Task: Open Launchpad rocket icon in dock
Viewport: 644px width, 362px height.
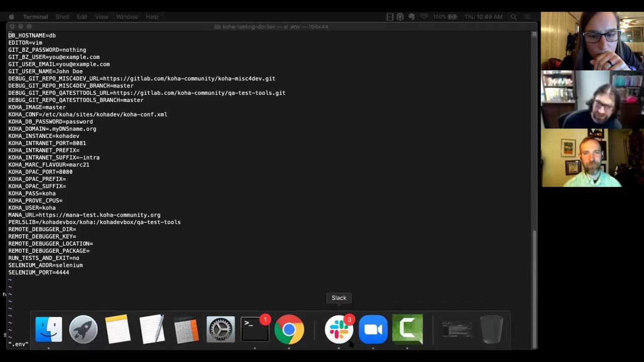Action: [83, 329]
